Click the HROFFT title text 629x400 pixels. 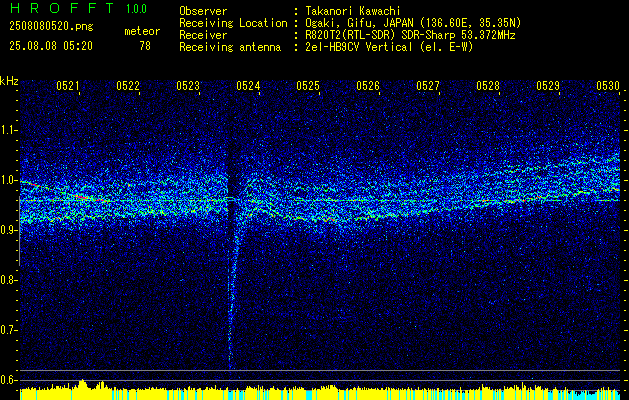point(62,8)
